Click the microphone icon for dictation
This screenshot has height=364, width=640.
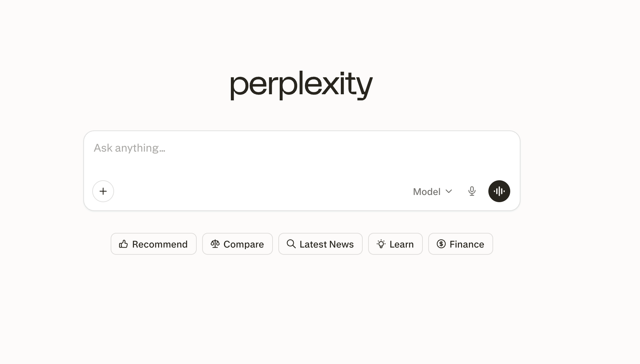pyautogui.click(x=472, y=191)
